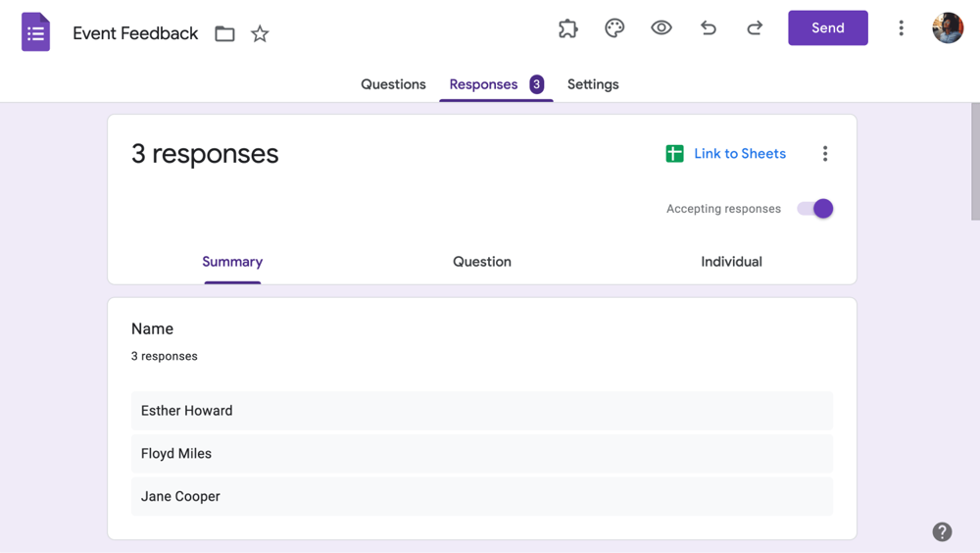980x553 pixels.
Task: Star the Event Feedback form
Action: 260,34
